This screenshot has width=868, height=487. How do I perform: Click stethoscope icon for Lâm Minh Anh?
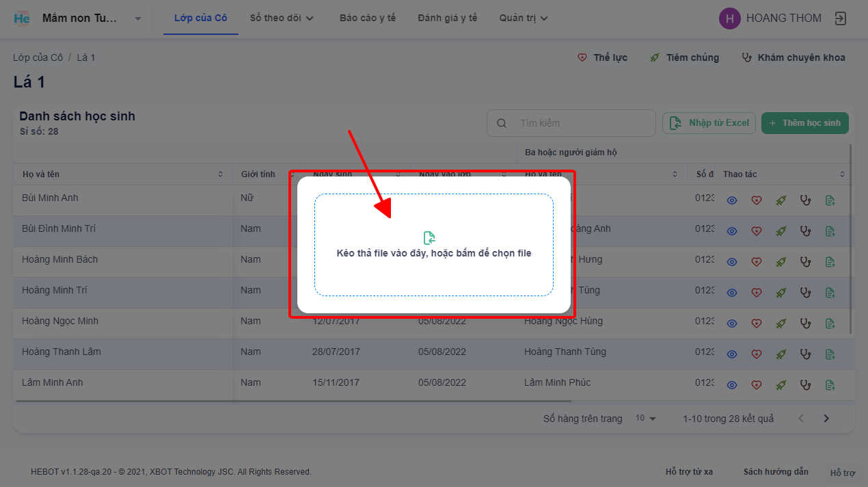[805, 385]
